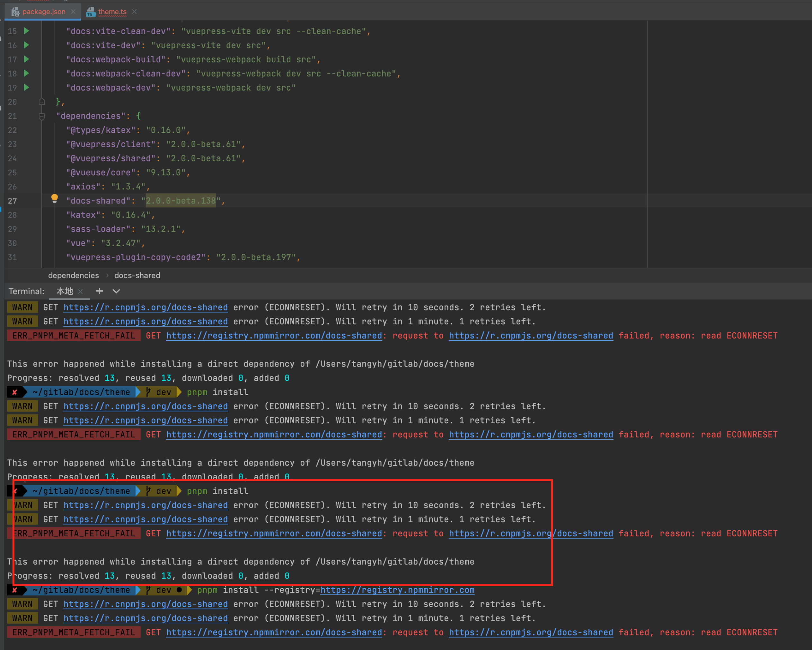Run the docs:vite-dev script gutter arrow
The height and width of the screenshot is (650, 812).
click(x=26, y=45)
